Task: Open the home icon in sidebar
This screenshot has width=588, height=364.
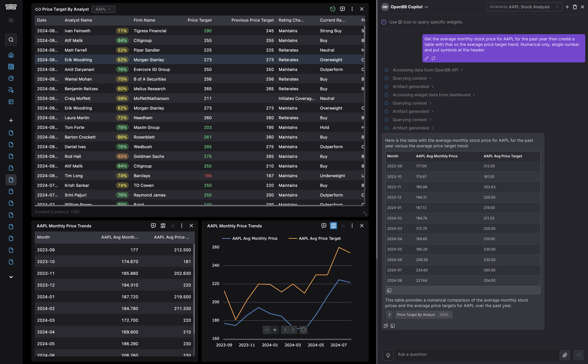Action: pyautogui.click(x=11, y=55)
